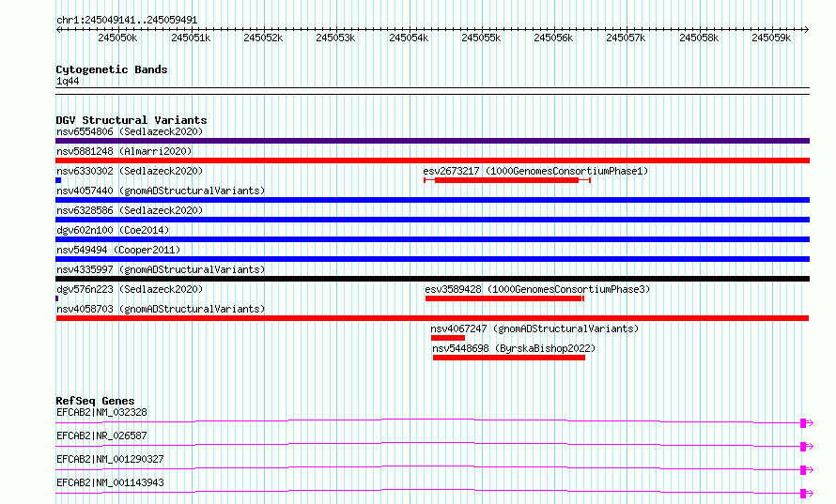This screenshot has height=504, width=836.
Task: Click magenta exon box of EFCAB2|NM_032328
Action: (803, 423)
